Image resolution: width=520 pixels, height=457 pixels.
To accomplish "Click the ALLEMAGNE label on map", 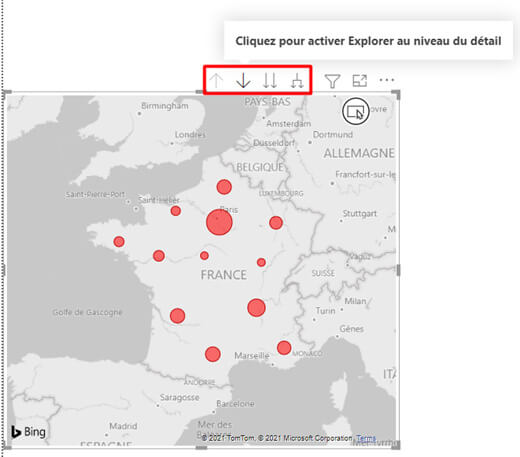I will point(359,153).
